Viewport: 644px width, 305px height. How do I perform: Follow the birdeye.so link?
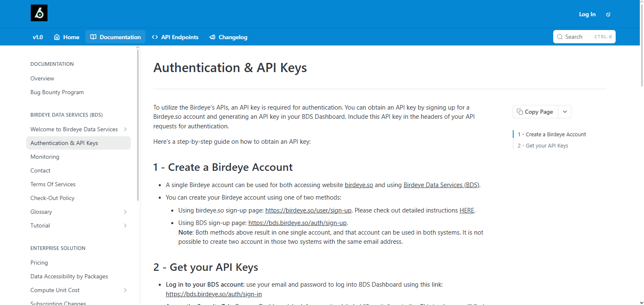pyautogui.click(x=359, y=185)
